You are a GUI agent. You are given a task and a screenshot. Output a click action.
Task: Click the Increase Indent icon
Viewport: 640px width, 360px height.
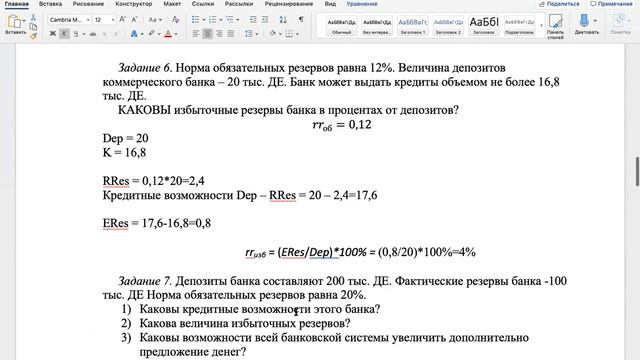pyautogui.click(x=265, y=20)
